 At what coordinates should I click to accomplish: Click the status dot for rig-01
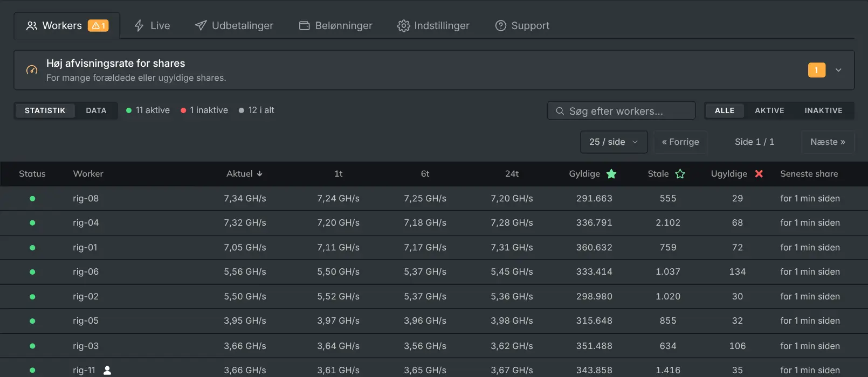pos(32,248)
